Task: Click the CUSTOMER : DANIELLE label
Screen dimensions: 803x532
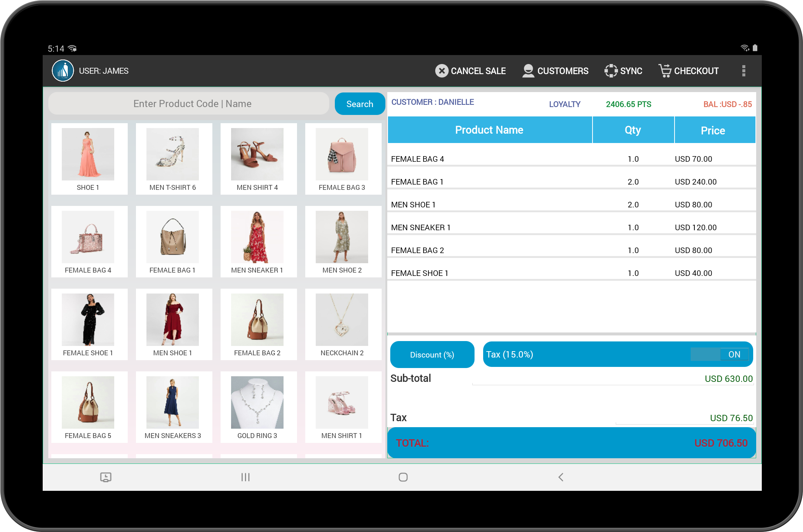Action: (433, 102)
